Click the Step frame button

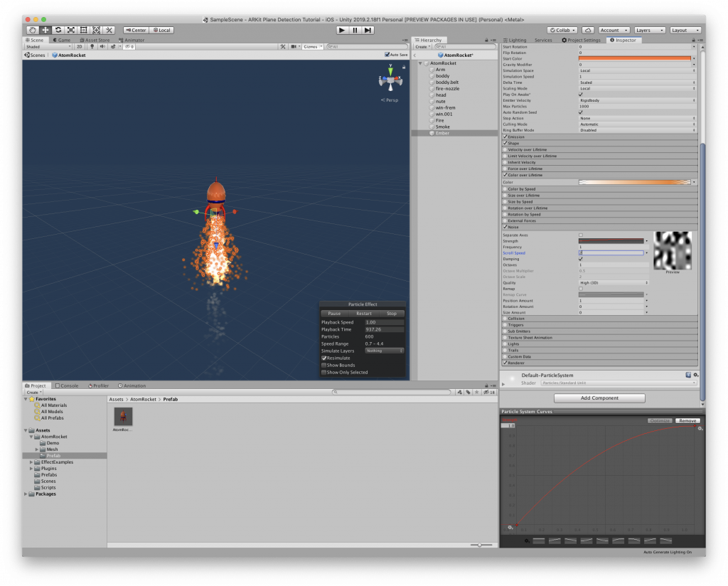[x=368, y=30]
